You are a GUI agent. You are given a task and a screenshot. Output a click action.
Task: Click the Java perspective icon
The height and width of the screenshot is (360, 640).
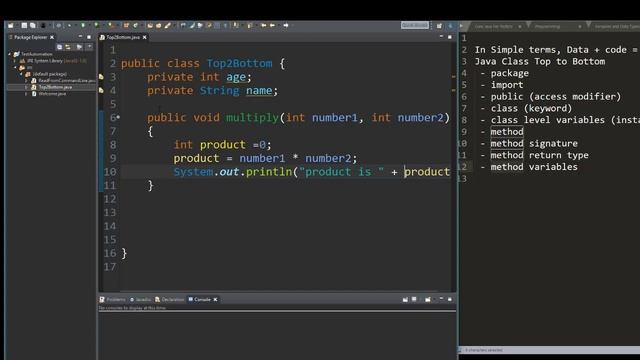pyautogui.click(x=451, y=26)
